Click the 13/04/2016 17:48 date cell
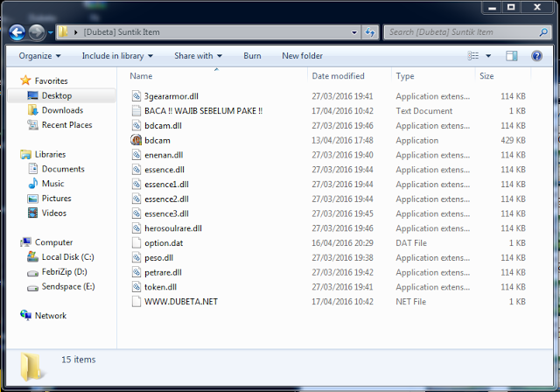Screen dimensions: 560x392 tap(342, 140)
